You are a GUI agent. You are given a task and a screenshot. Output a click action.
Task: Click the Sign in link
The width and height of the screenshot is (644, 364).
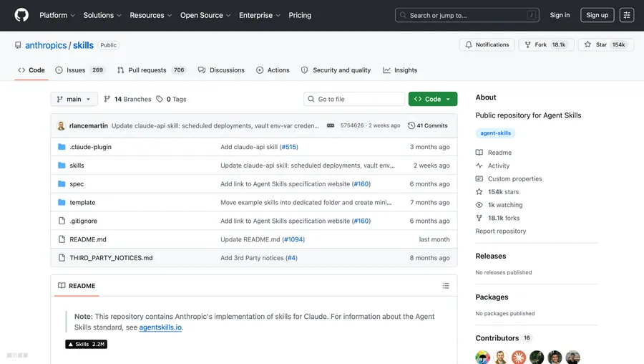[x=560, y=15]
